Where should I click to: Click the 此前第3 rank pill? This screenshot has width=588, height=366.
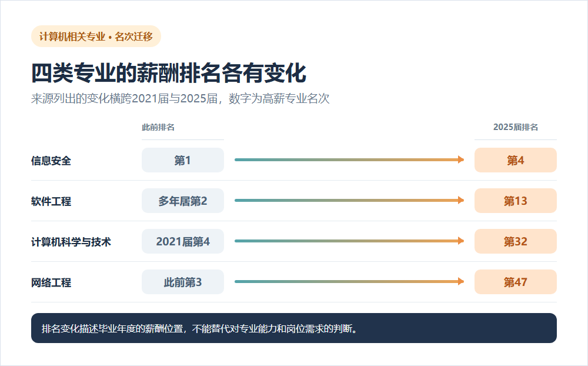(x=183, y=282)
